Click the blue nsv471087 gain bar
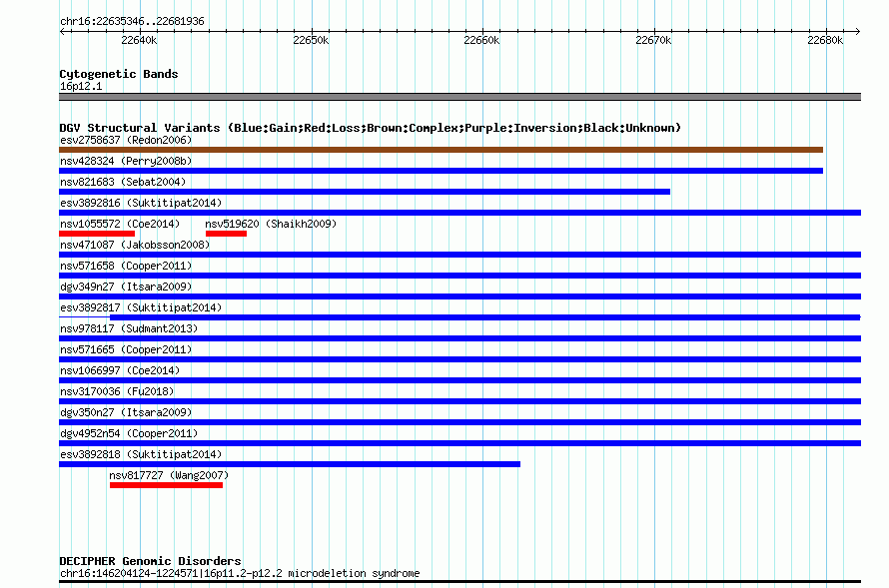Viewport: 889px width, 588px height. pyautogui.click(x=459, y=255)
